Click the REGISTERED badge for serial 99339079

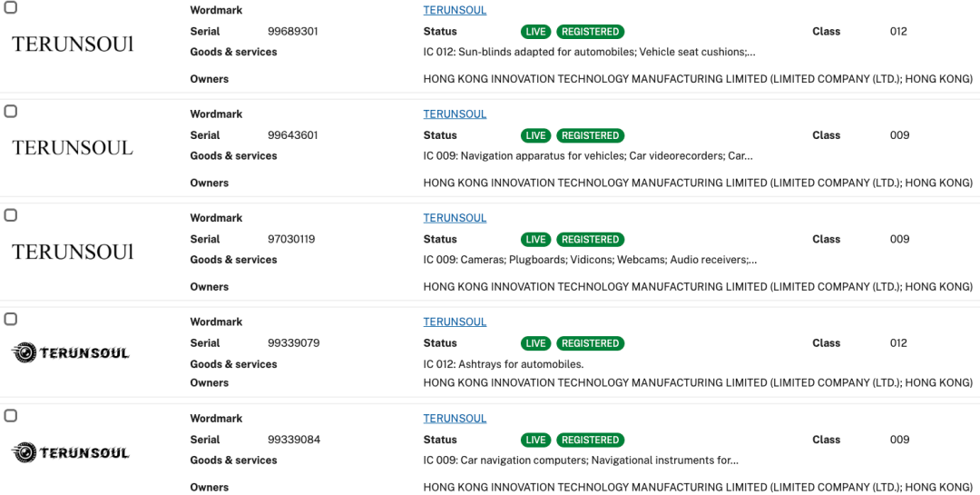coord(590,343)
